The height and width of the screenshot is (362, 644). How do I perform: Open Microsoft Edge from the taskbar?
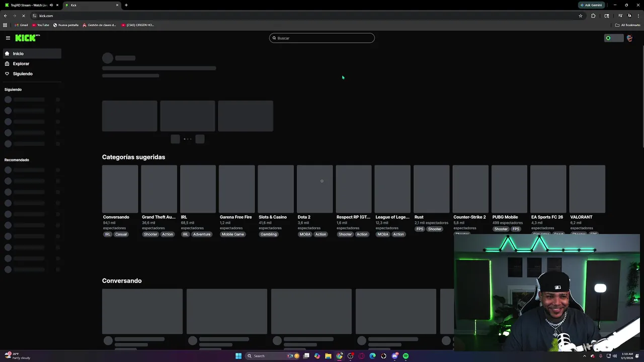(x=372, y=356)
